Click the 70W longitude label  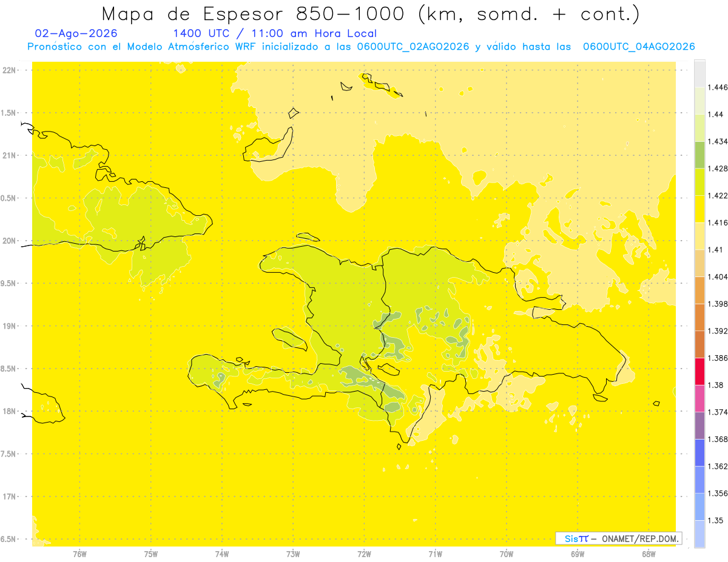pos(507,554)
